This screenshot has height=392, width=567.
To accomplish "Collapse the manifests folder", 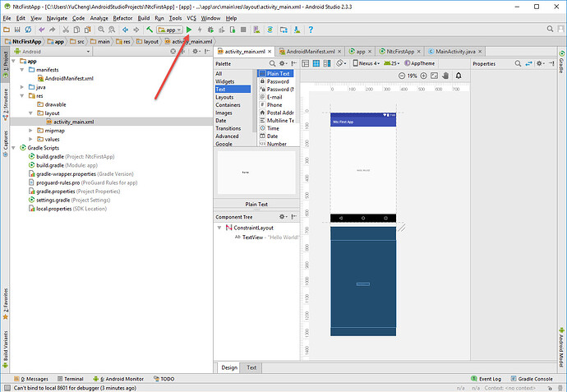I will click(x=22, y=70).
